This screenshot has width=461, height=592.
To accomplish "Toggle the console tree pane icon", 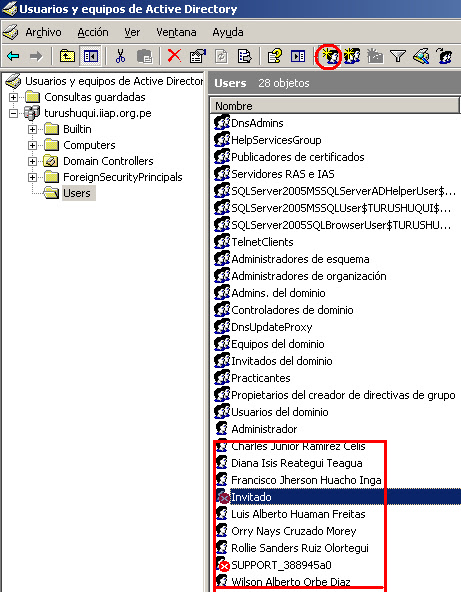I will (x=91, y=57).
